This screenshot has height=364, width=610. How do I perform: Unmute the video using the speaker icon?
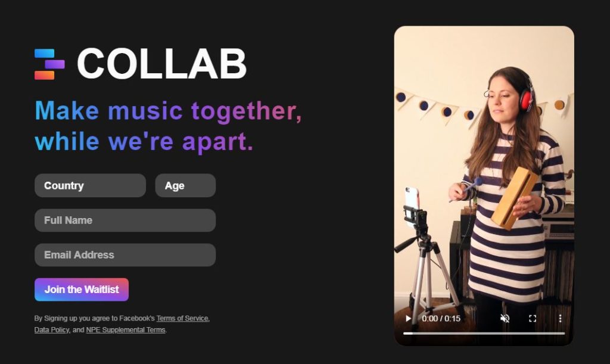[505, 319]
